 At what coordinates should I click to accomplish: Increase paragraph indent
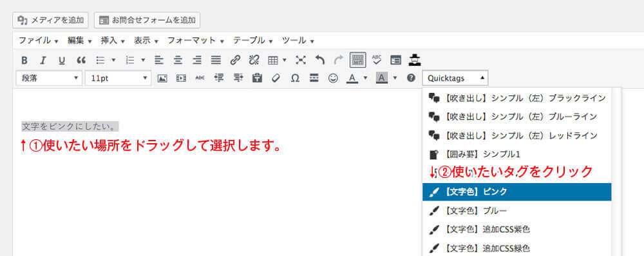tap(238, 78)
